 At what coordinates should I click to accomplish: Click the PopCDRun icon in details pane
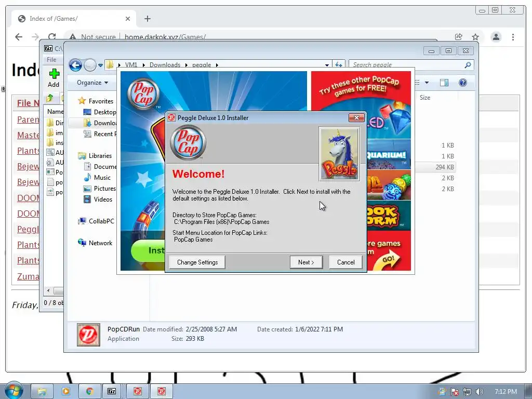88,335
